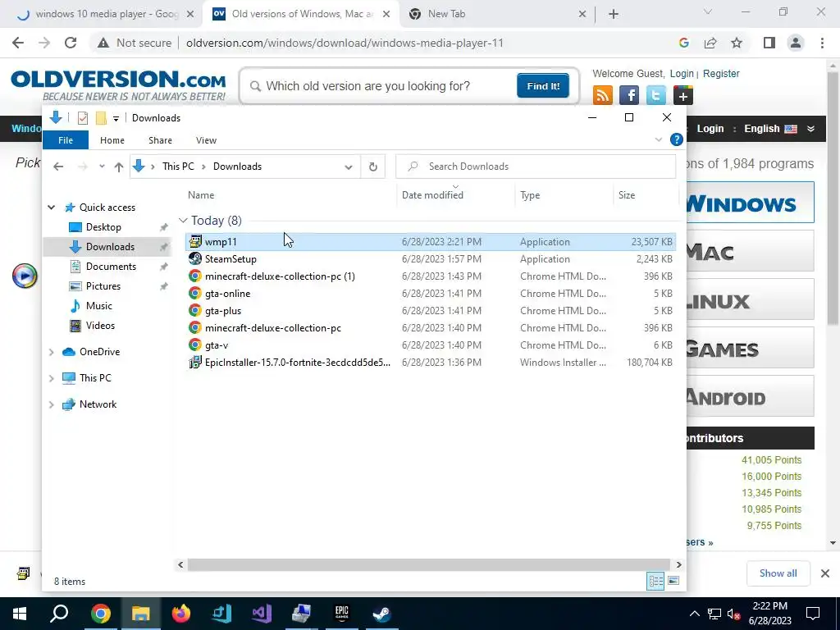The width and height of the screenshot is (840, 630).
Task: Click the Explorer Back arrow button
Action: [x=58, y=167]
